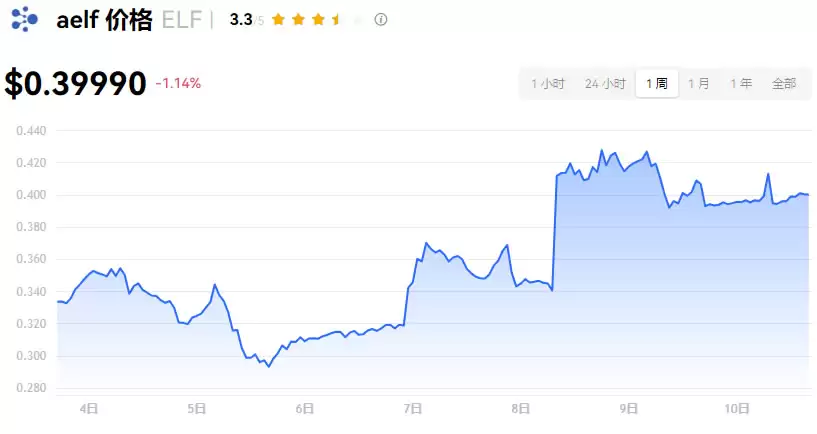
Task: Click the third rating star
Action: click(x=318, y=19)
